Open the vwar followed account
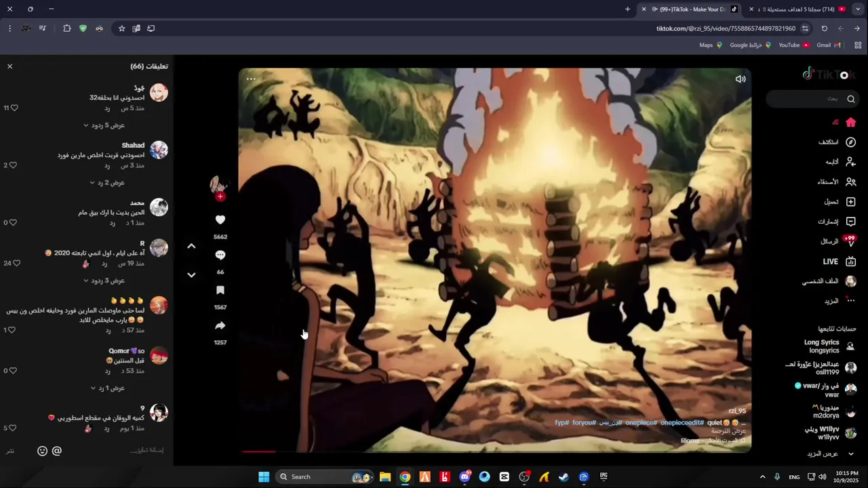 (x=825, y=390)
